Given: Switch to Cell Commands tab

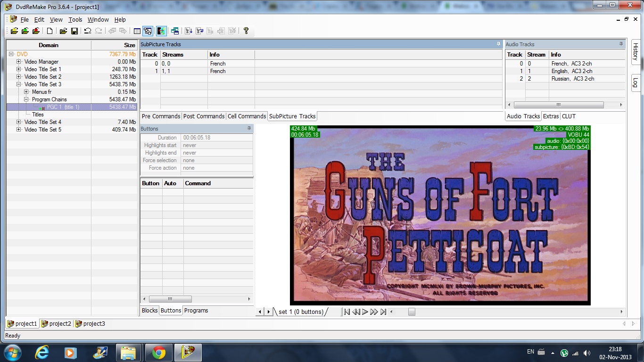Looking at the screenshot, I should tap(247, 116).
